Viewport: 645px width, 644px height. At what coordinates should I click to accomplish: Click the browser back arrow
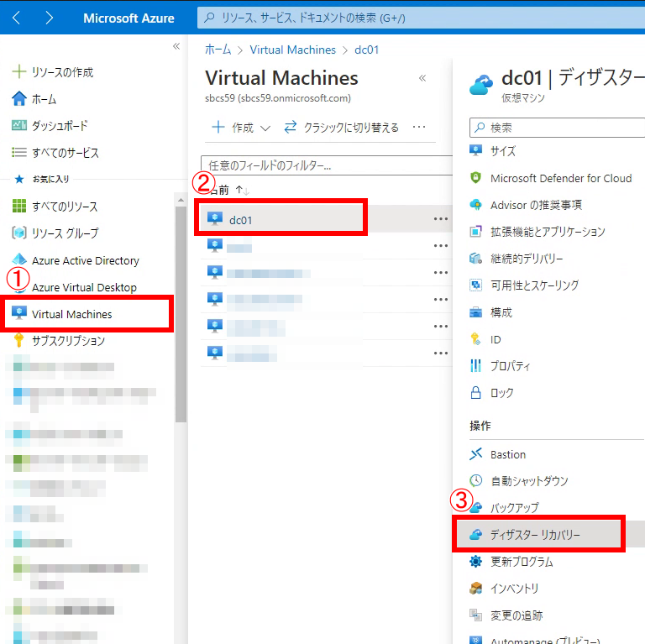tap(17, 18)
